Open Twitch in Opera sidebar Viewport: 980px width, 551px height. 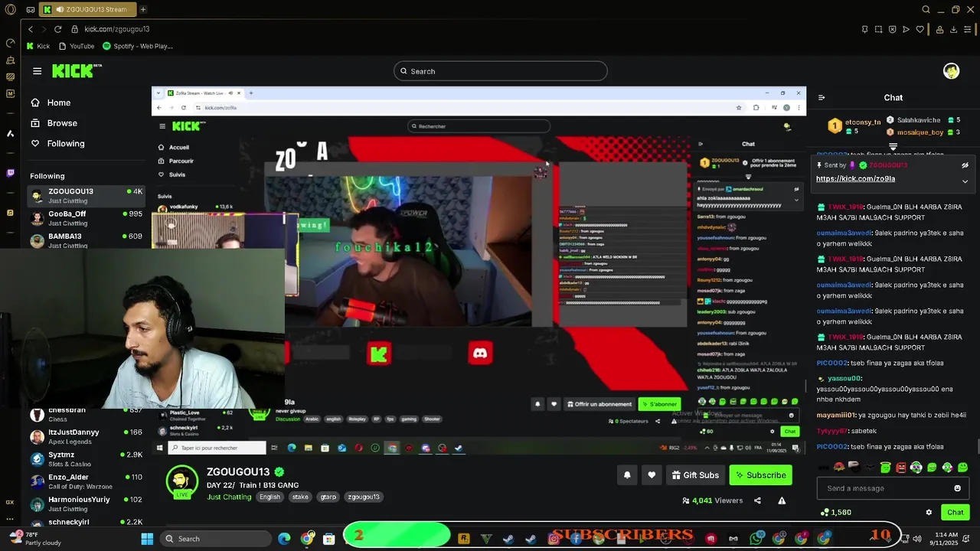[x=10, y=173]
